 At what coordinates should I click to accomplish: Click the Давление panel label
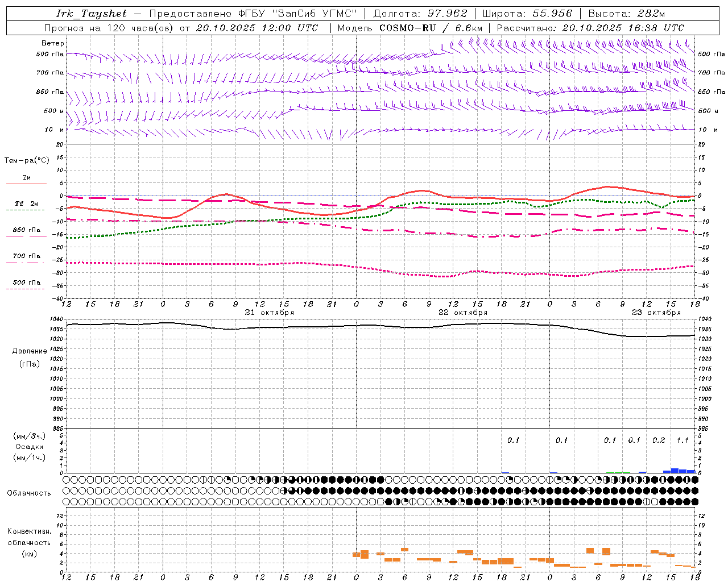[30, 351]
